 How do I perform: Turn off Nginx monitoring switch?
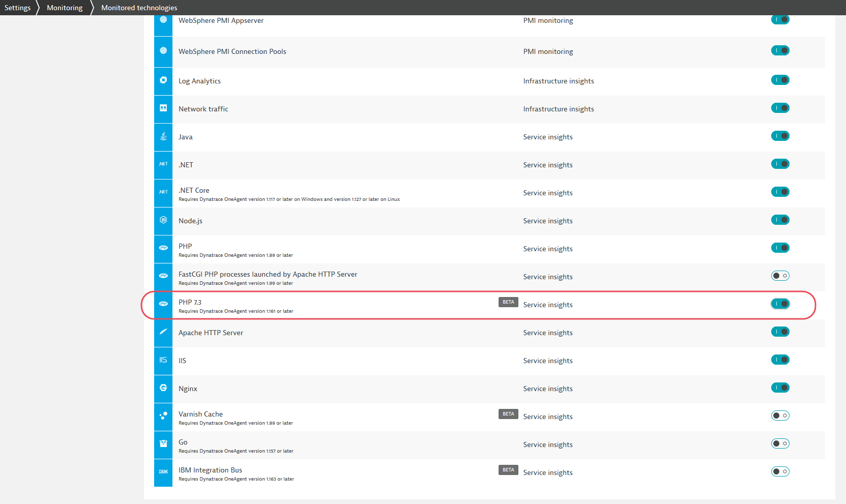780,388
